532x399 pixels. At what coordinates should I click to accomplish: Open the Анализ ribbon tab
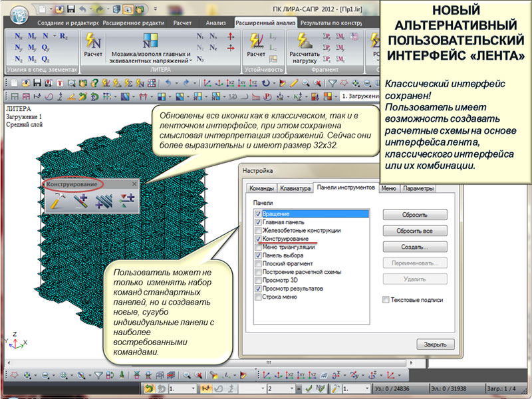pos(216,23)
